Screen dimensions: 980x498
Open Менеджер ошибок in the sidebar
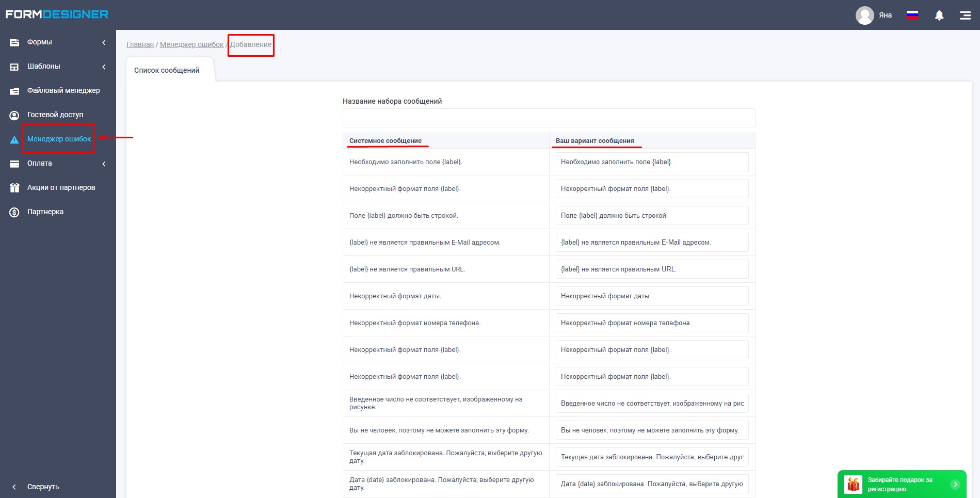point(59,139)
